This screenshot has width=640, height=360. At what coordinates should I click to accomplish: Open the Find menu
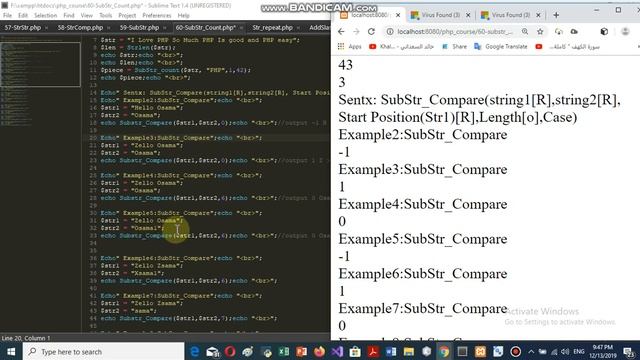(69, 16)
